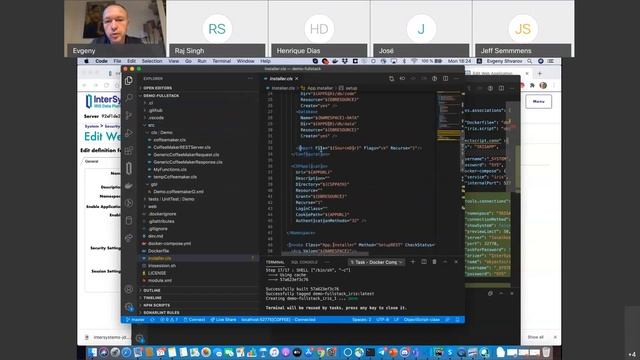
Task: Collapse the cls / Demo folder
Action: pos(161,133)
